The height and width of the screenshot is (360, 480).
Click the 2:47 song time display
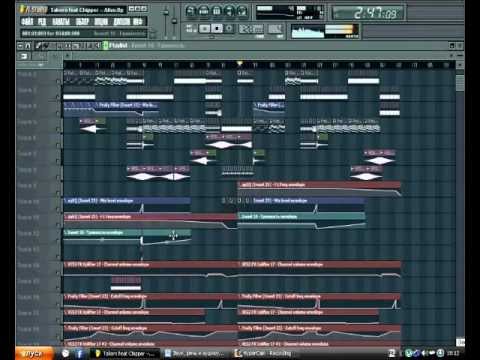368,14
